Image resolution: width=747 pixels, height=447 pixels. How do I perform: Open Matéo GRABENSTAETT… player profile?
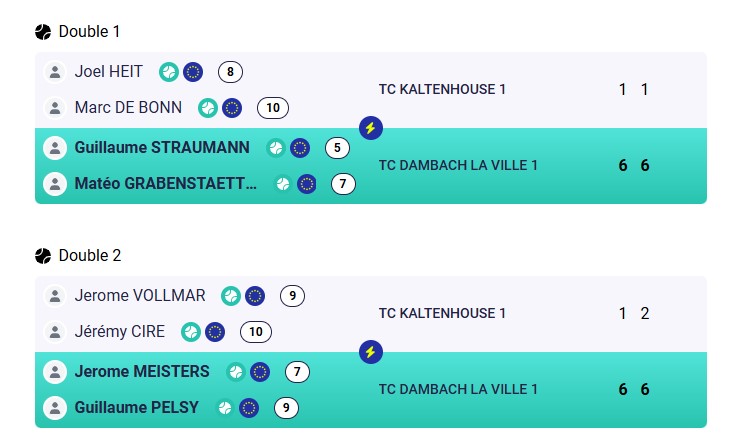tap(165, 183)
